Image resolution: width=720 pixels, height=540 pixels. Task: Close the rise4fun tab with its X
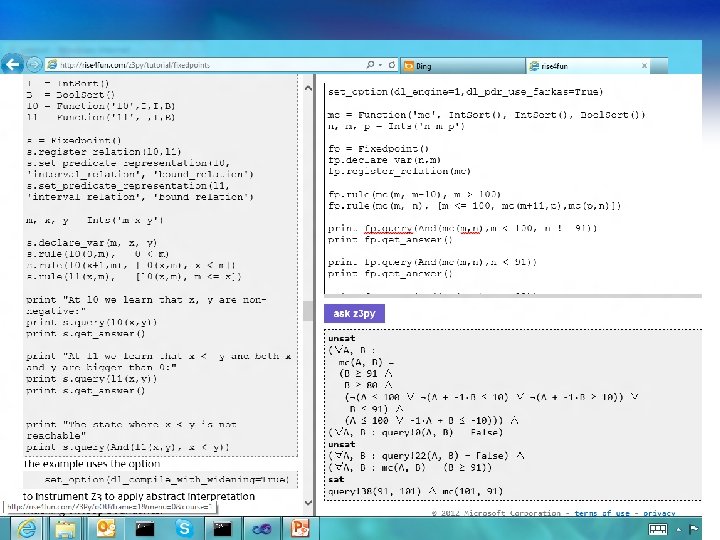pos(644,66)
